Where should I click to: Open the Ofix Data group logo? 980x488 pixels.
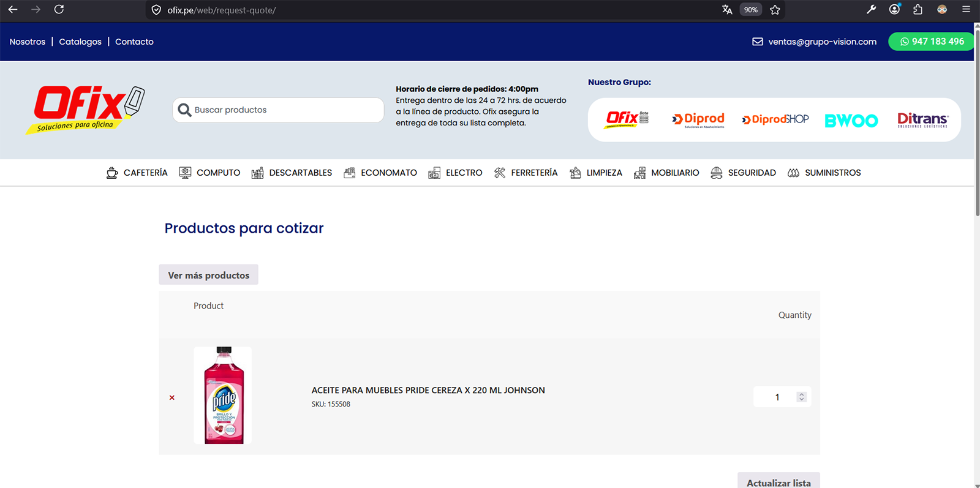627,119
